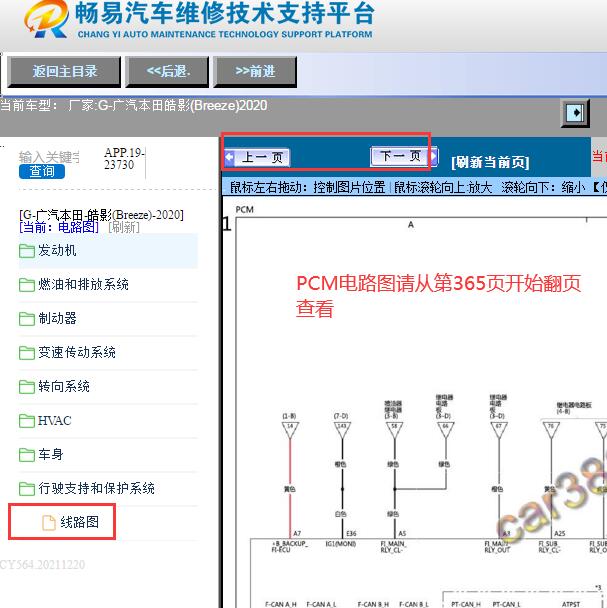Click the APP.19-23730 text
Image resolution: width=607 pixels, height=608 pixels.
point(124,159)
